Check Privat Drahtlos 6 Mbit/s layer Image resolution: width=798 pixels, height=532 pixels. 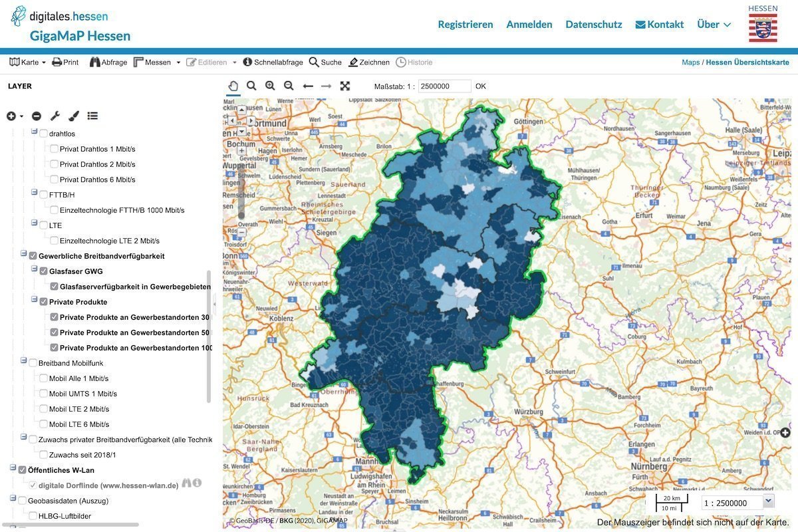point(54,180)
